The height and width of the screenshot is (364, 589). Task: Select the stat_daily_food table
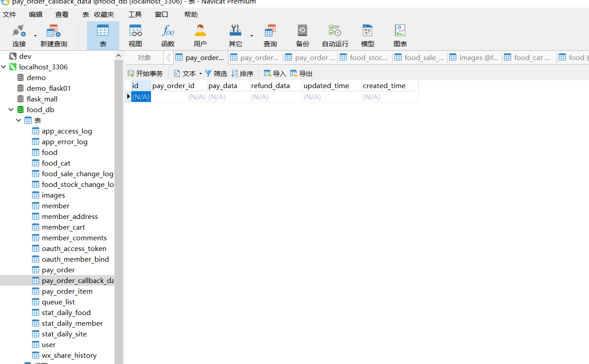pos(66,313)
